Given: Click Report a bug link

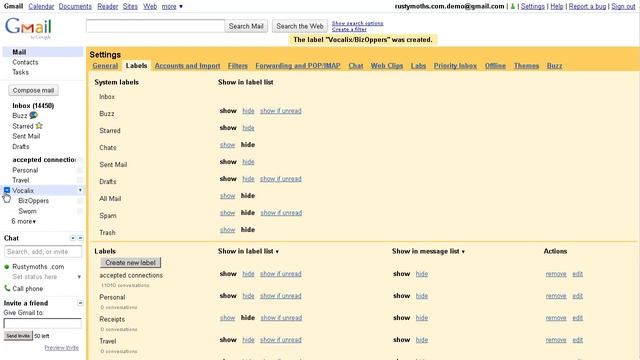Looking at the screenshot, I should pos(587,6).
